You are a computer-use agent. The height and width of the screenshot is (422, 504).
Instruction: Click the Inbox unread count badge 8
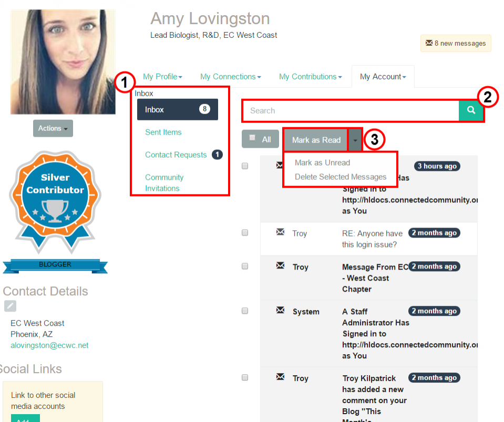pyautogui.click(x=204, y=109)
